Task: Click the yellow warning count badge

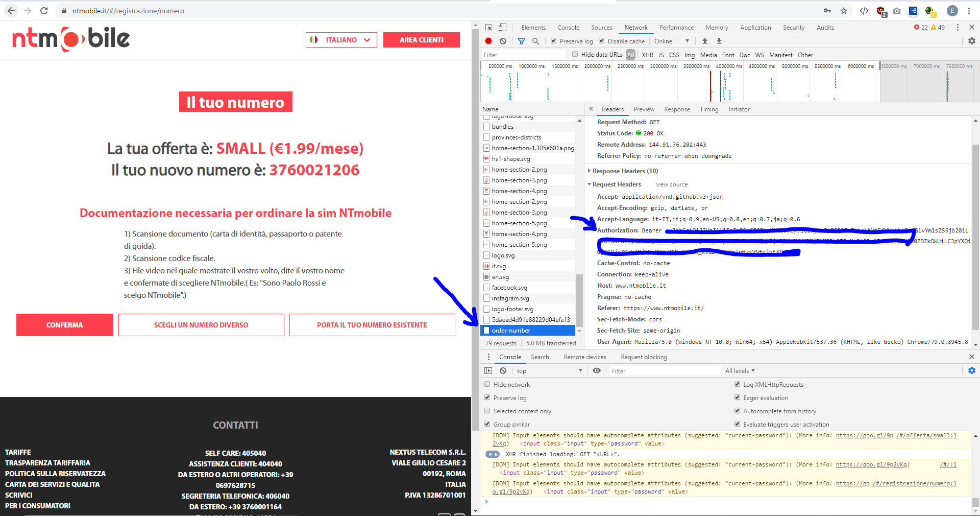Action: [x=938, y=28]
